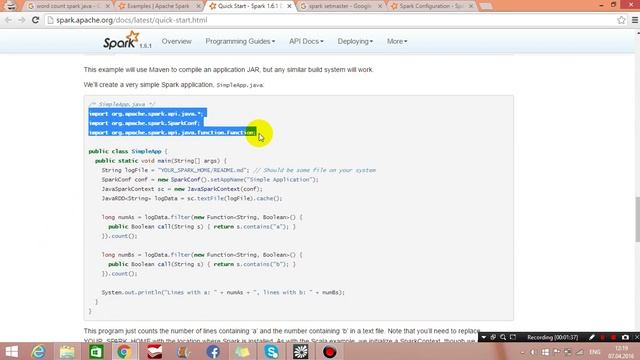Open the More dropdown menu
This screenshot has width=640, height=360.
[397, 41]
